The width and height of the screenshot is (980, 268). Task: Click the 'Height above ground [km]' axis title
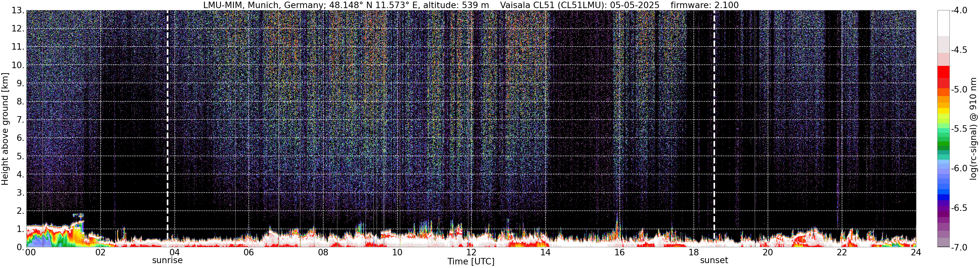click(5, 129)
